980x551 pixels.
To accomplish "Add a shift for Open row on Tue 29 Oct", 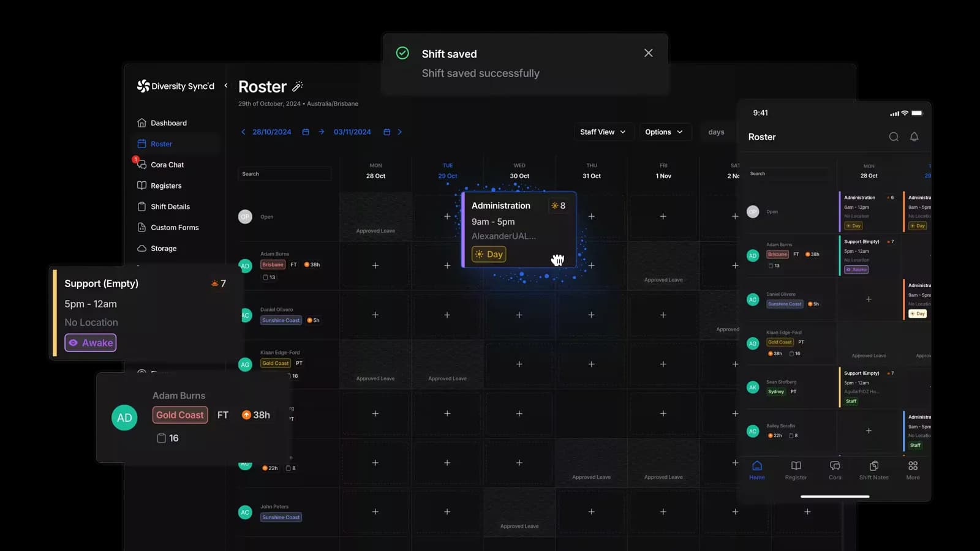I will (447, 216).
